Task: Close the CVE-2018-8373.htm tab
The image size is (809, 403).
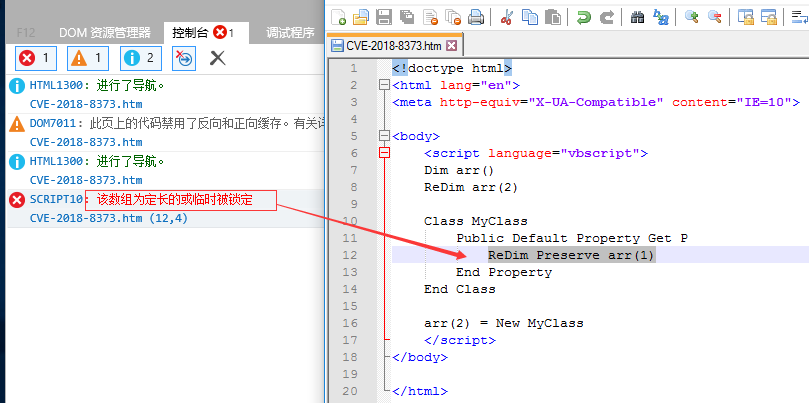Action: point(451,46)
